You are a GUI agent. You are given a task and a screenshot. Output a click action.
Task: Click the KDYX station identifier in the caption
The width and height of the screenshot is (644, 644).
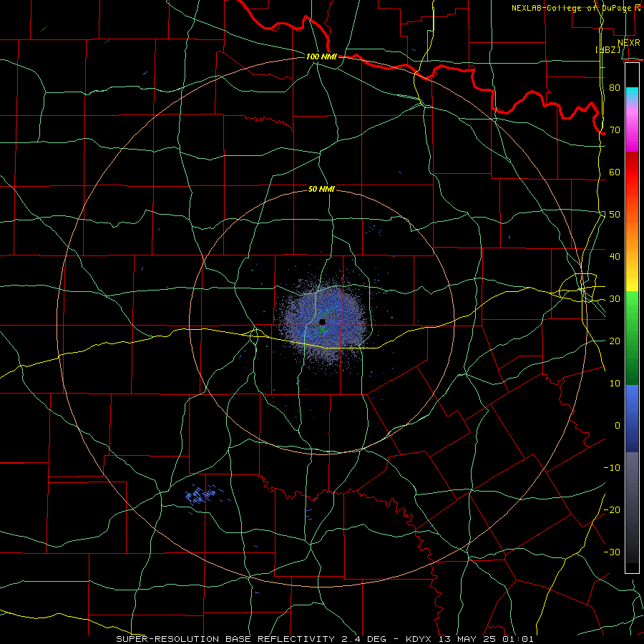click(x=420, y=639)
